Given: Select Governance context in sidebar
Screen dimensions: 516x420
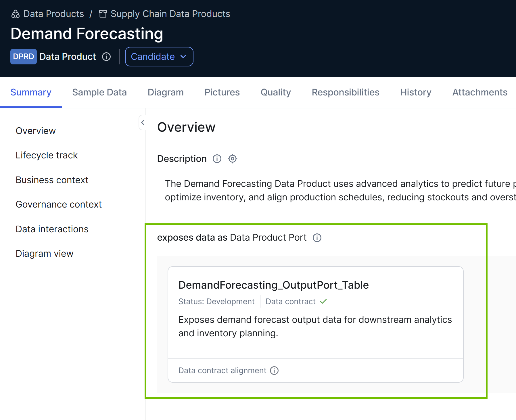Looking at the screenshot, I should (x=59, y=204).
